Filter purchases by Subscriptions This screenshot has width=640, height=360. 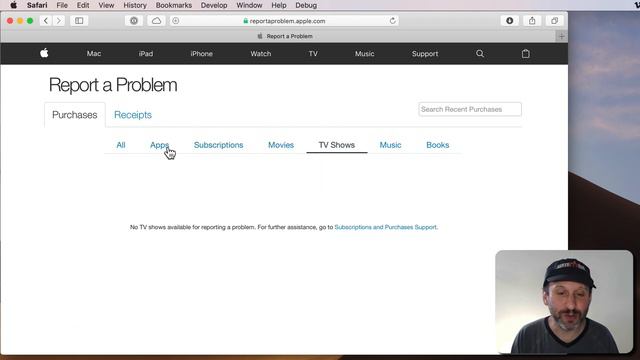(218, 145)
